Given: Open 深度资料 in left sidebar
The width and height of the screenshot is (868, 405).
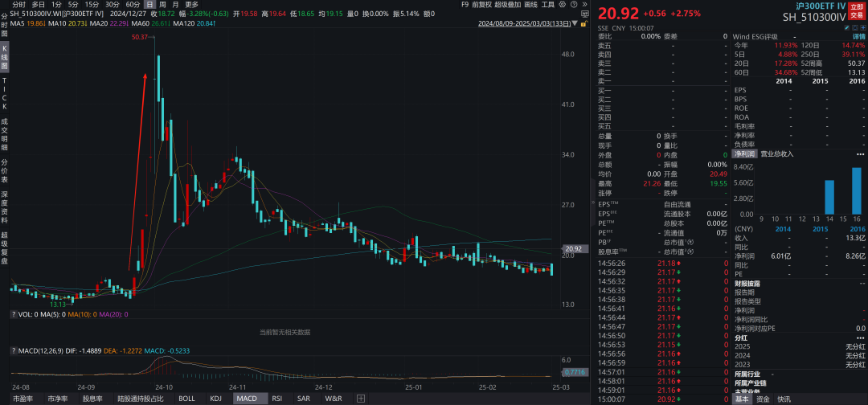Looking at the screenshot, I should (x=4, y=205).
